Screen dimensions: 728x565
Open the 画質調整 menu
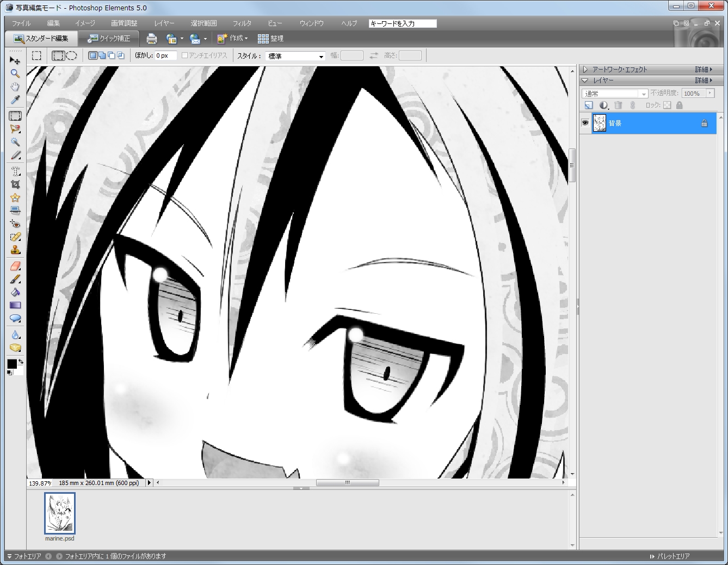pyautogui.click(x=124, y=23)
